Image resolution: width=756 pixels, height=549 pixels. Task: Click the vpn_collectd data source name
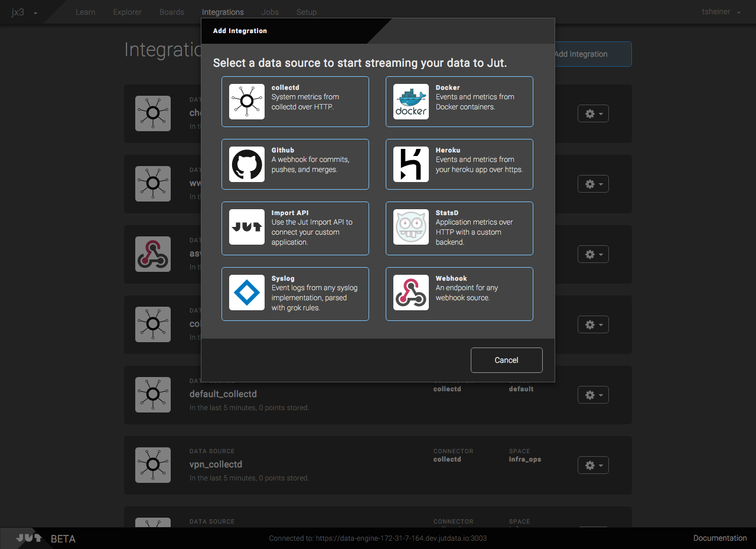[216, 464]
